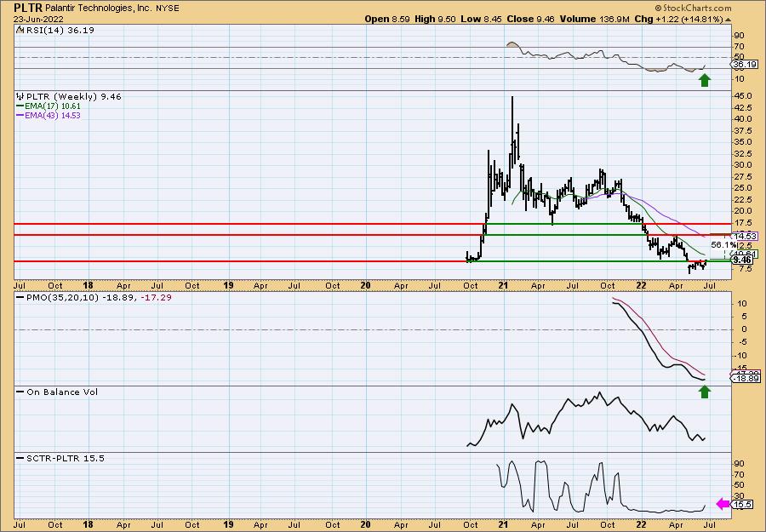Click the -18.89 PMO tag on right axis

[746, 379]
